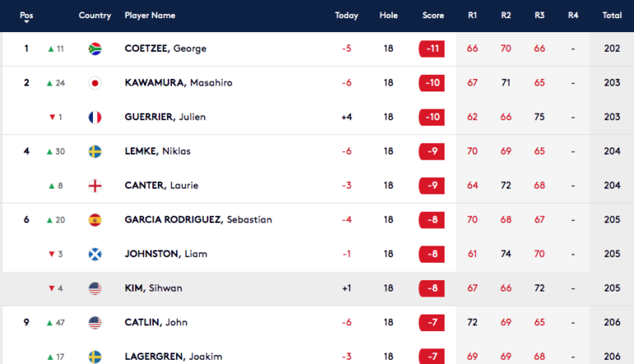Image resolution: width=634 pixels, height=364 pixels.
Task: Click Sweden flag beside LEMKE, Niklas
Action: (x=95, y=152)
